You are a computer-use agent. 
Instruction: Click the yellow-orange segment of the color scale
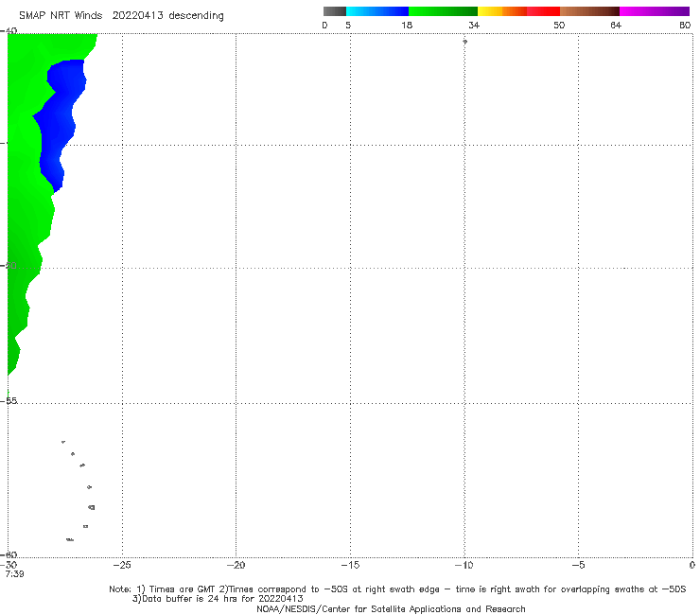pos(502,11)
